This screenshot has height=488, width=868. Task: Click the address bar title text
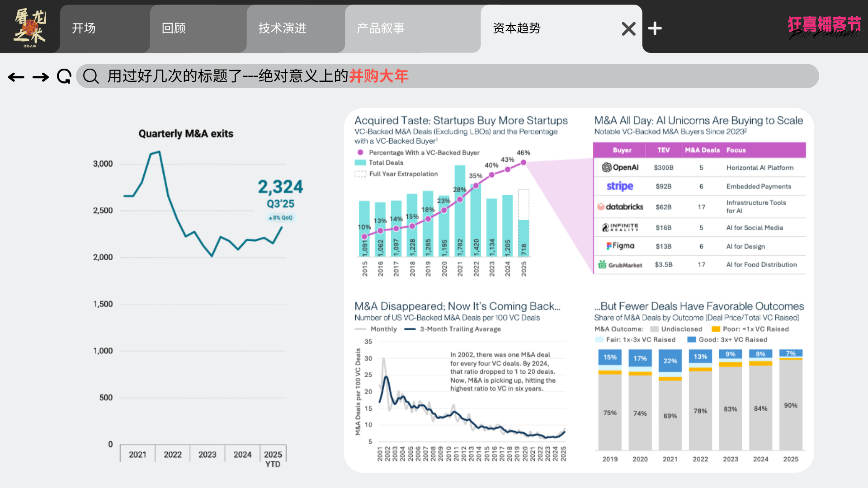[x=258, y=76]
